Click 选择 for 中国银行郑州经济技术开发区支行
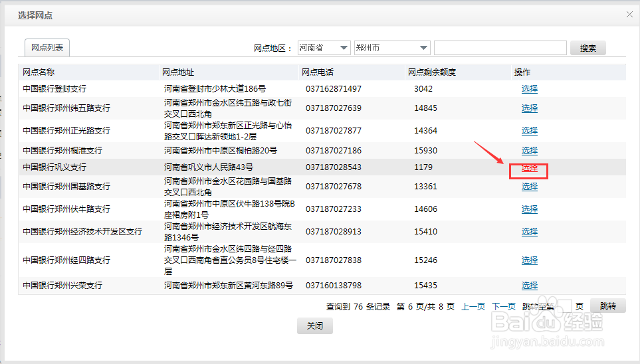 tap(530, 231)
